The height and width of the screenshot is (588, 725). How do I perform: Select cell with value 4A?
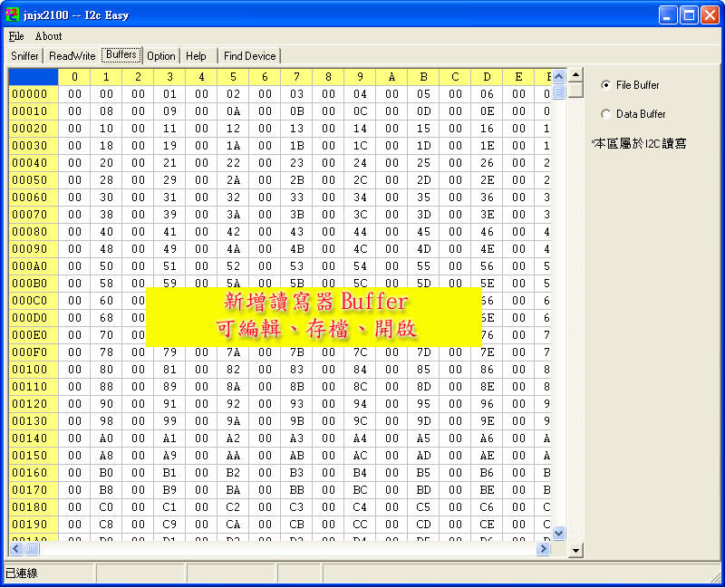point(233,248)
